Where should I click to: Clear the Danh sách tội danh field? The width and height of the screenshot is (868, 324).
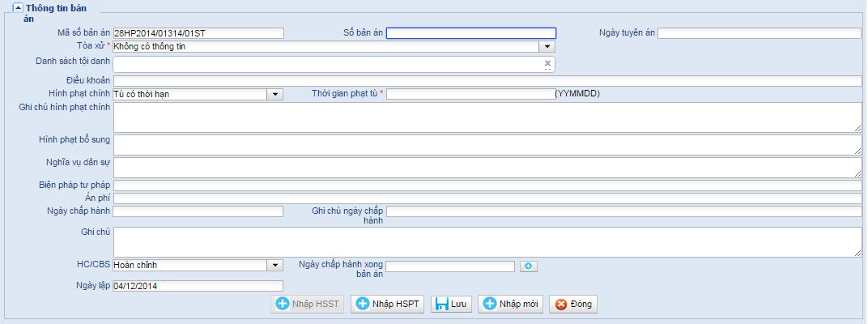coord(547,62)
